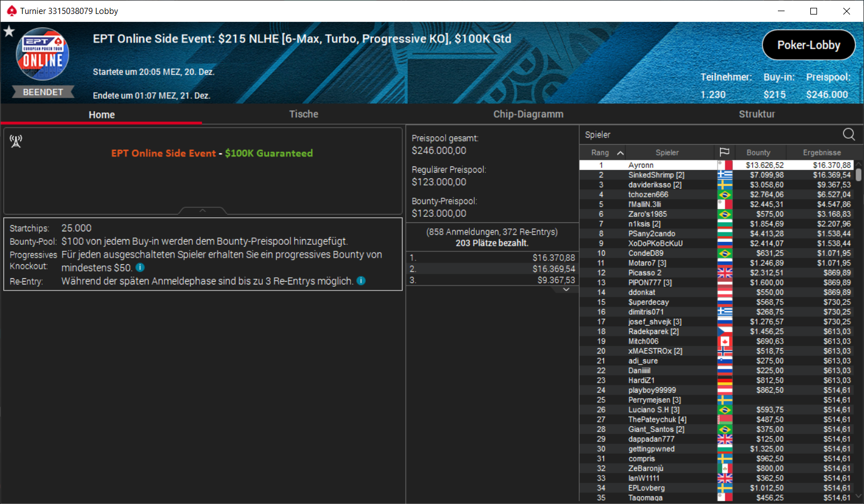Screen dimensions: 864x504
Task: Select player row compris
Action: pos(717,459)
